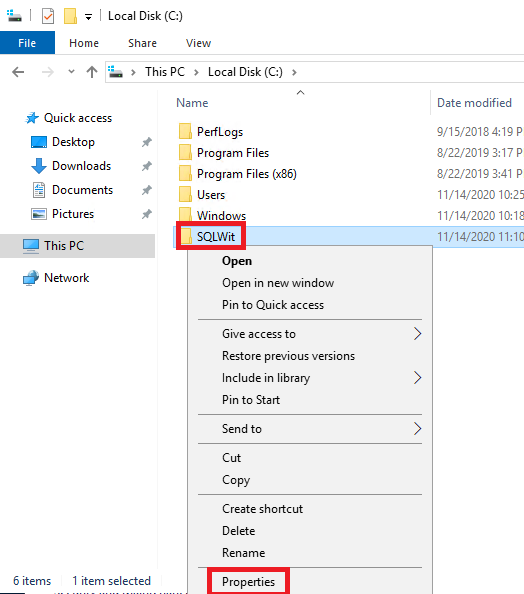The image size is (524, 594).
Task: Choose Pin to Quick access
Action: (x=273, y=305)
